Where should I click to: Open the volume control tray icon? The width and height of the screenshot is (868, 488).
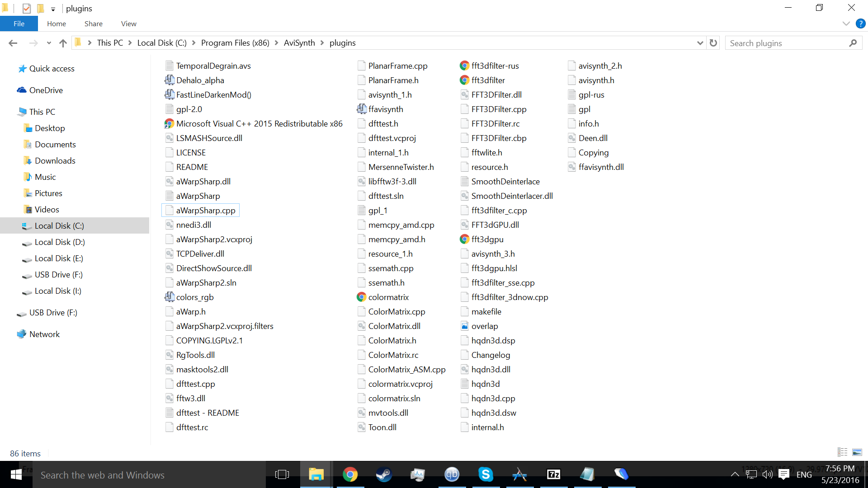tap(767, 474)
